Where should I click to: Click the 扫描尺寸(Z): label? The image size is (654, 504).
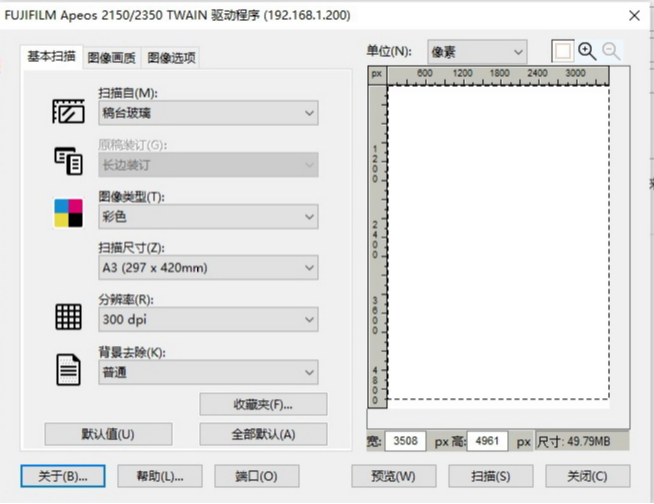tap(131, 248)
